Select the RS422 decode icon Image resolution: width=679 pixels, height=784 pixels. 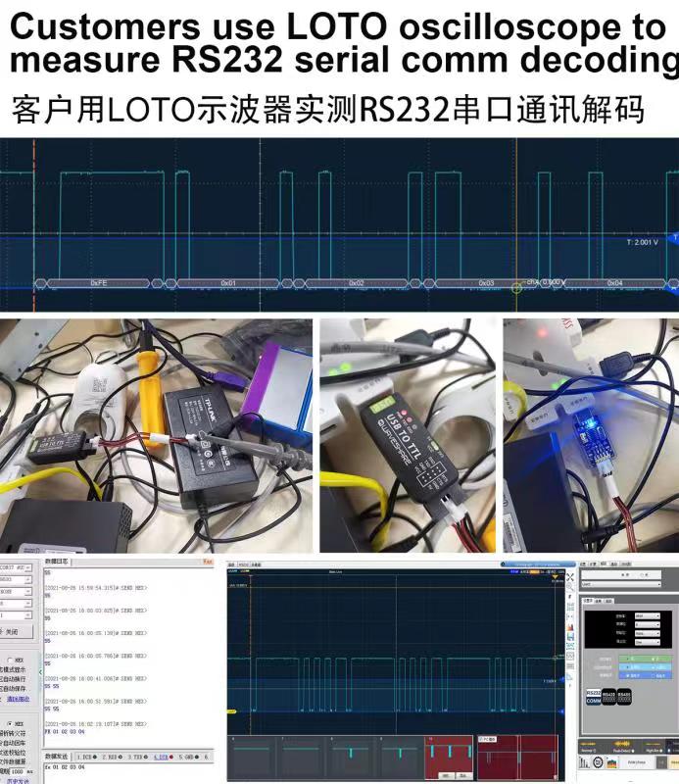coord(609,697)
